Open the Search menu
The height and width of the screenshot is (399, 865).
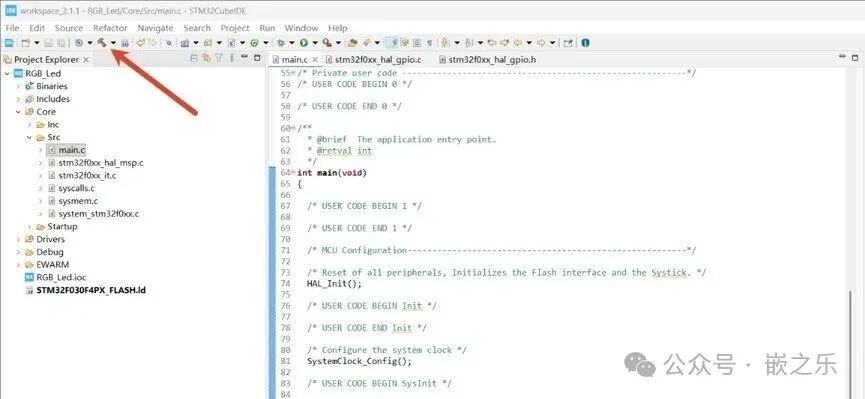pos(197,28)
